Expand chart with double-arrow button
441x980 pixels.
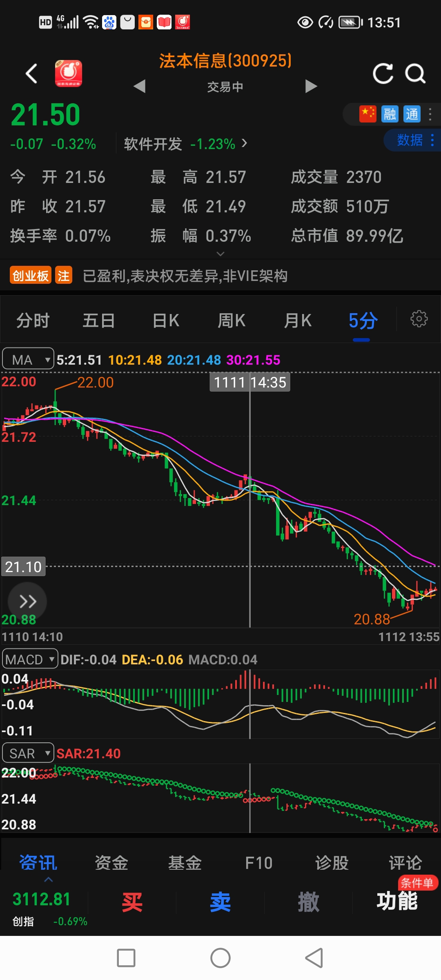[x=27, y=601]
